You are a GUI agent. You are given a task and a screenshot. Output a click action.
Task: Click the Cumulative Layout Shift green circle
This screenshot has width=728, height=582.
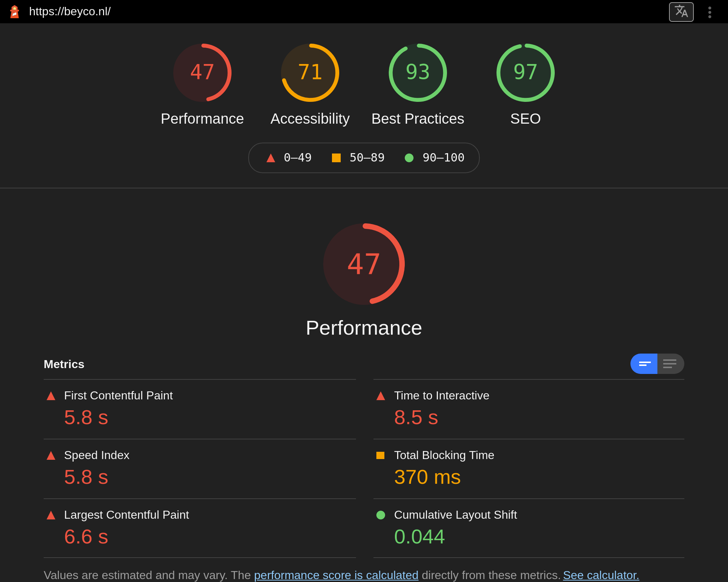[x=381, y=515]
